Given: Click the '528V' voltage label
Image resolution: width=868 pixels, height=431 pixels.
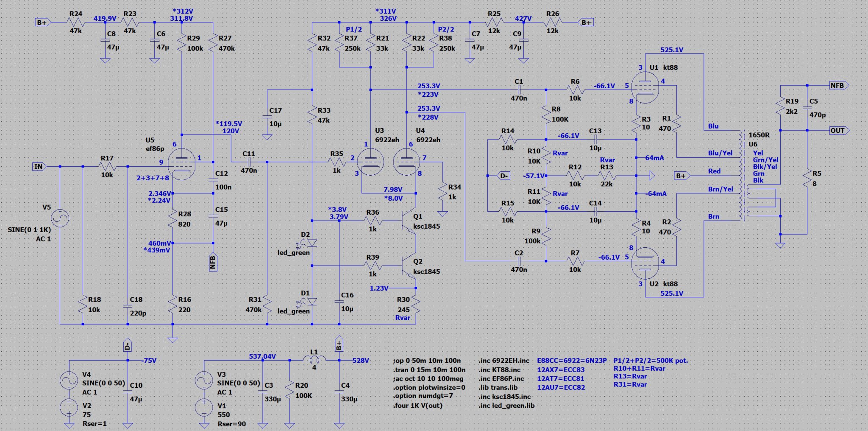Looking at the screenshot, I should [361, 361].
